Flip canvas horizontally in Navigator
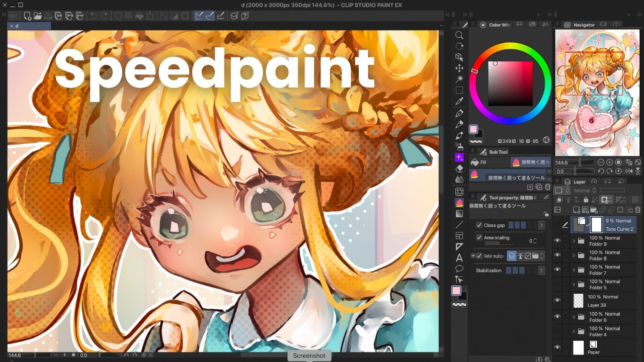The image size is (644, 362). 629,171
